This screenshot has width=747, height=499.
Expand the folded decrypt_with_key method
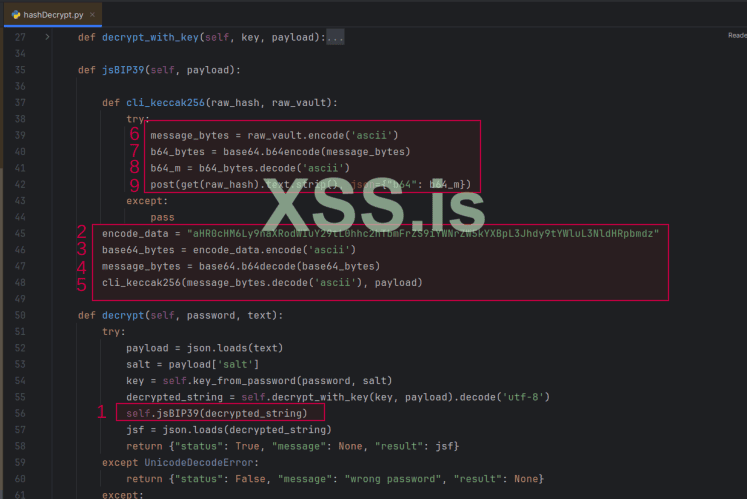[47, 37]
